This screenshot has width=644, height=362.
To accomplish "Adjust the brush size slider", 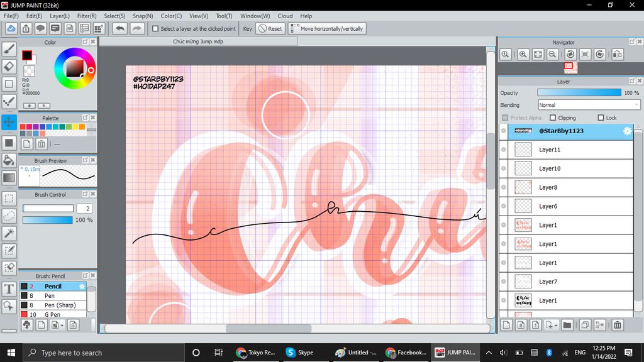I will coord(48,209).
